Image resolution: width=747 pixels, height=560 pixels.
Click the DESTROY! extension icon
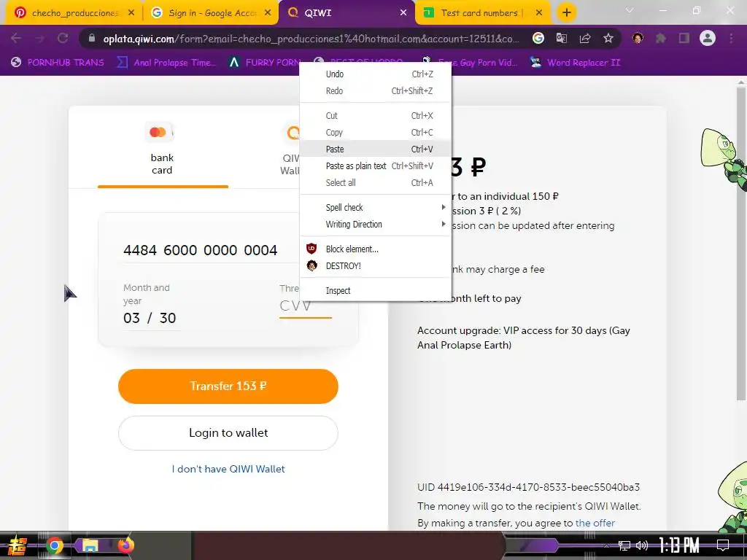pos(311,265)
